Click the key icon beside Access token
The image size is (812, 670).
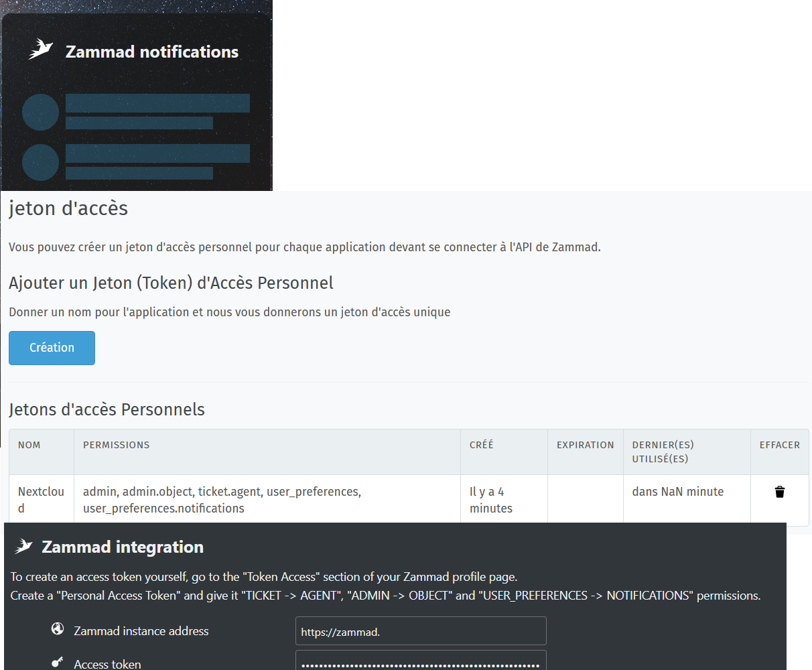coord(58,662)
